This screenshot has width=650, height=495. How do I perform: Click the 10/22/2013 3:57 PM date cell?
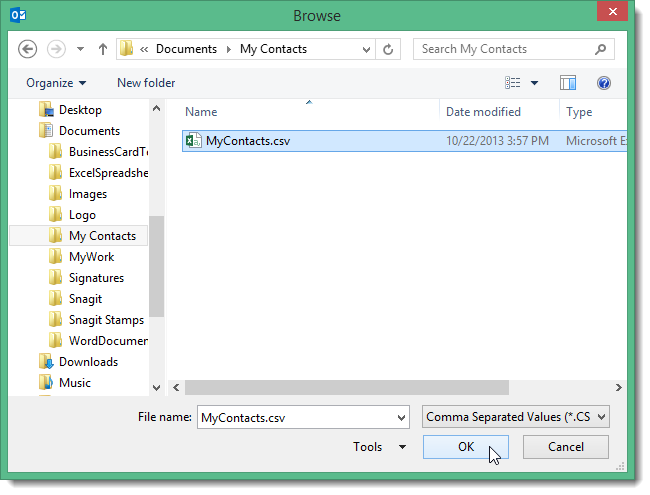point(497,141)
